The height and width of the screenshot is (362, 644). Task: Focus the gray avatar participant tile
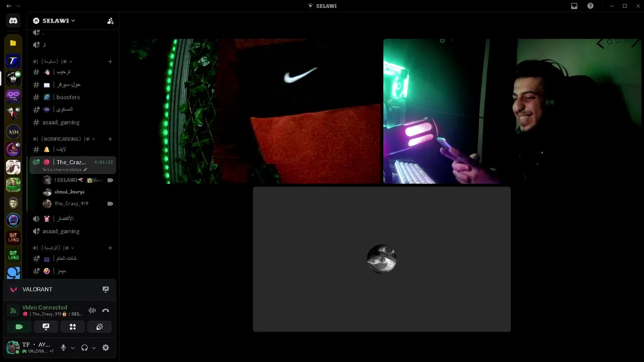[x=382, y=259]
